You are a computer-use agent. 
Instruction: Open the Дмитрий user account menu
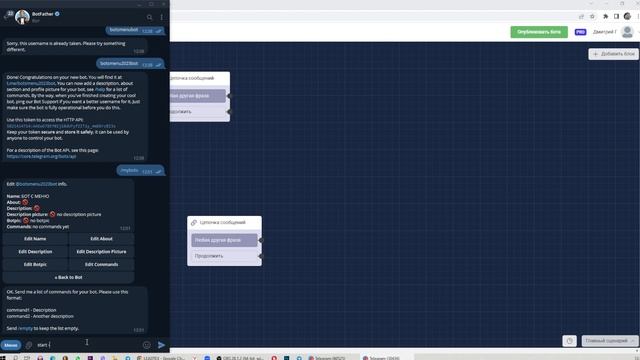604,32
